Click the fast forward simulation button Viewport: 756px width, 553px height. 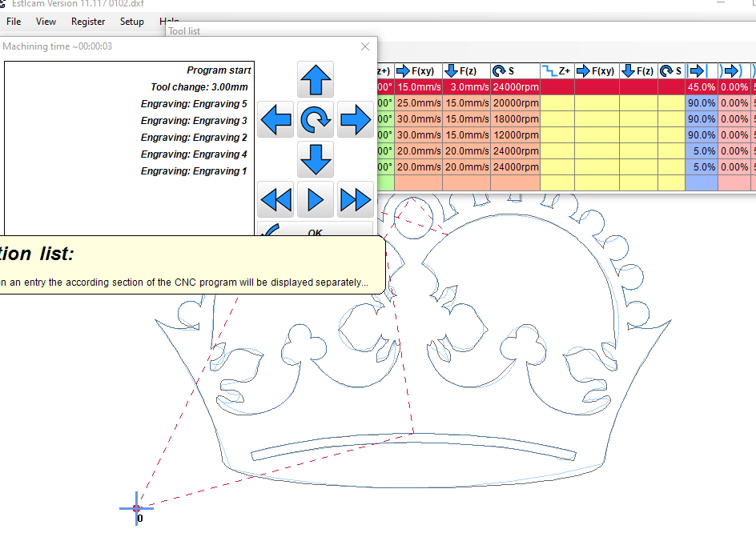(x=356, y=199)
